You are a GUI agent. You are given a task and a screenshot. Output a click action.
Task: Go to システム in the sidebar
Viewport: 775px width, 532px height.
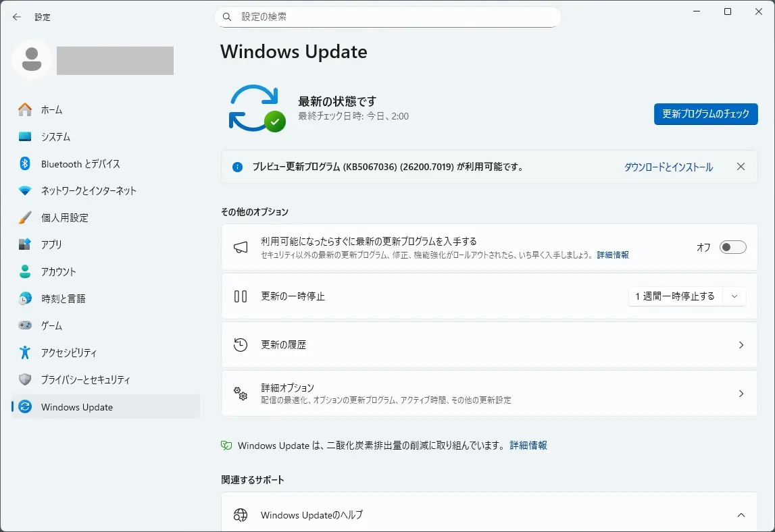tap(55, 136)
